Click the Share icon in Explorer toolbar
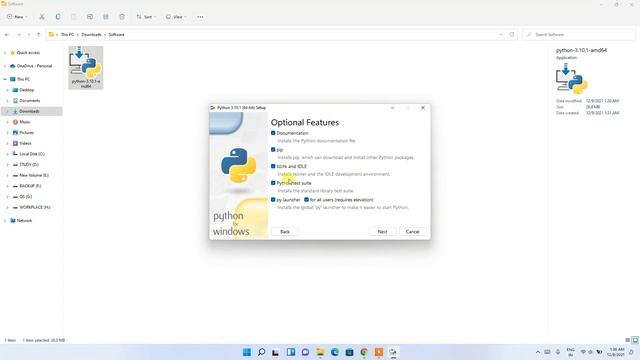This screenshot has height=360, width=640. click(x=106, y=17)
